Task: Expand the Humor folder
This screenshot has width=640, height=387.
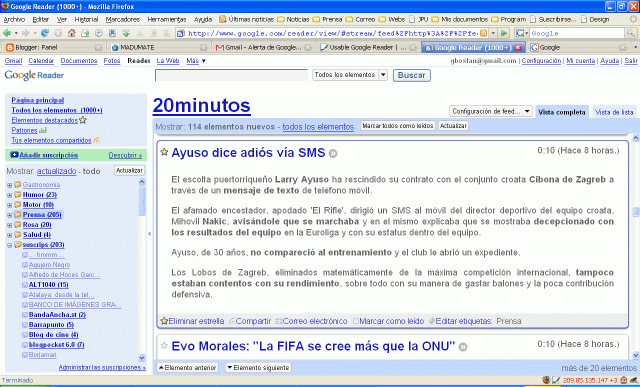Action: point(9,195)
